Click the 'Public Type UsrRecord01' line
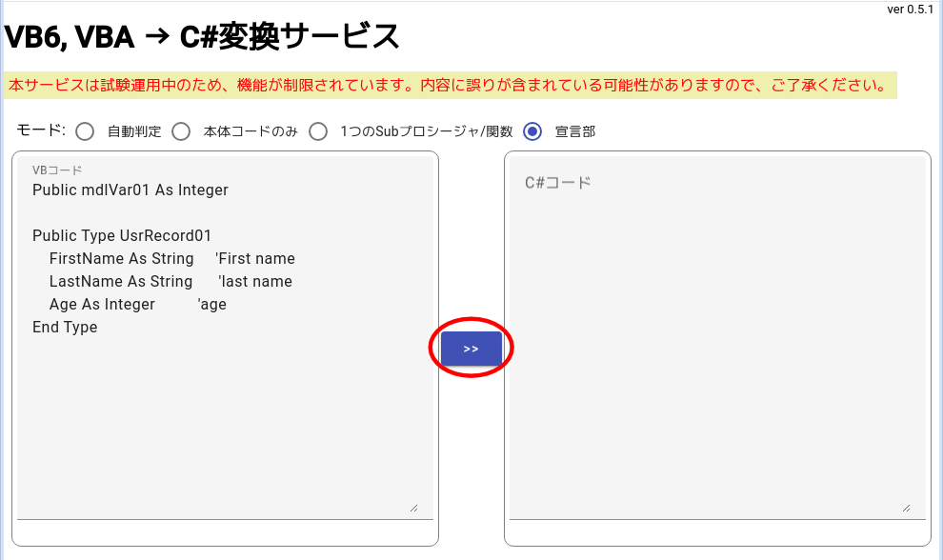Screen dimensions: 943x560 coord(122,236)
